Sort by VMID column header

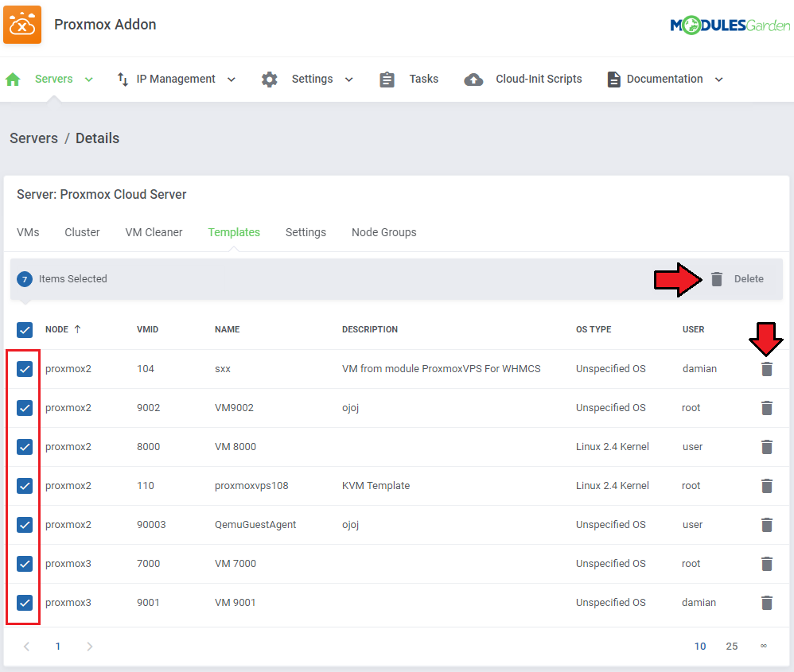(147, 329)
